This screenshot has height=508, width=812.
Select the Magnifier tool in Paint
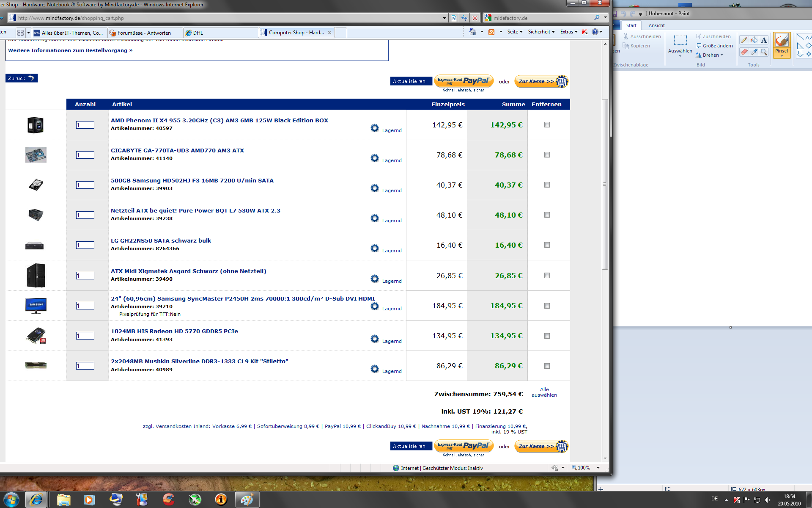[x=764, y=52]
